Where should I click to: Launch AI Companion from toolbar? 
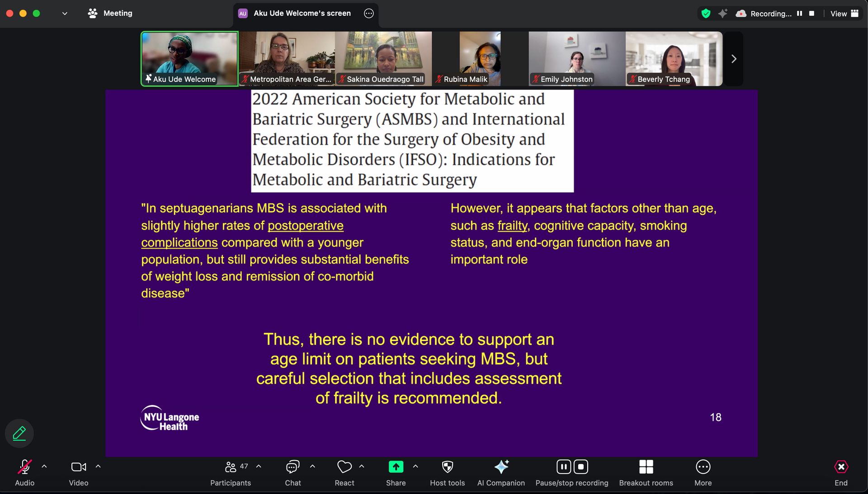pyautogui.click(x=501, y=472)
